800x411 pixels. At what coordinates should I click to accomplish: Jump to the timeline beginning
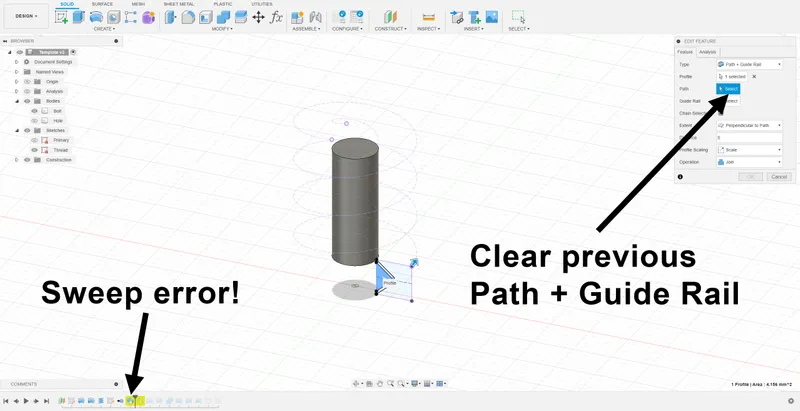(x=6, y=401)
